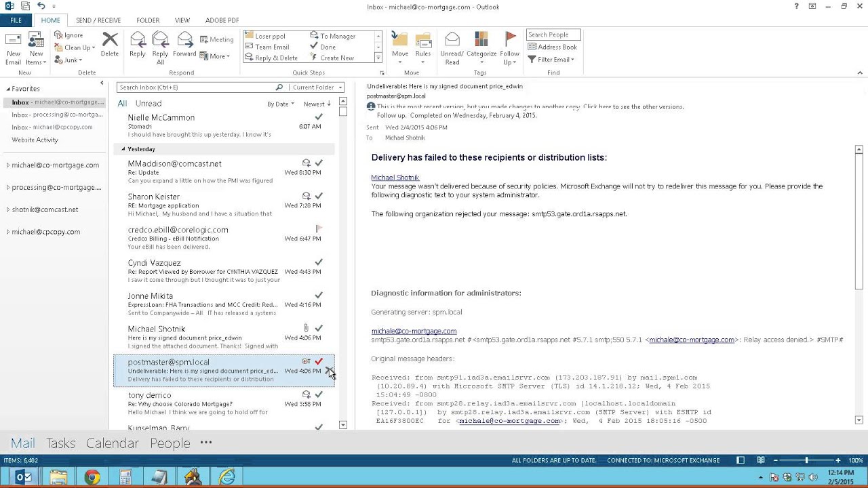Viewport: 868px width, 488px height.
Task: Create New quick step
Action: 332,58
